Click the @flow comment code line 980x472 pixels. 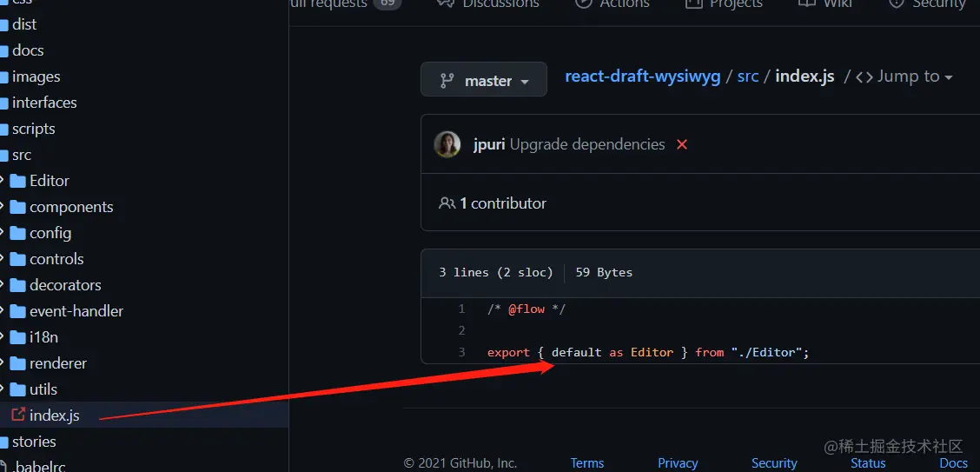click(x=526, y=309)
